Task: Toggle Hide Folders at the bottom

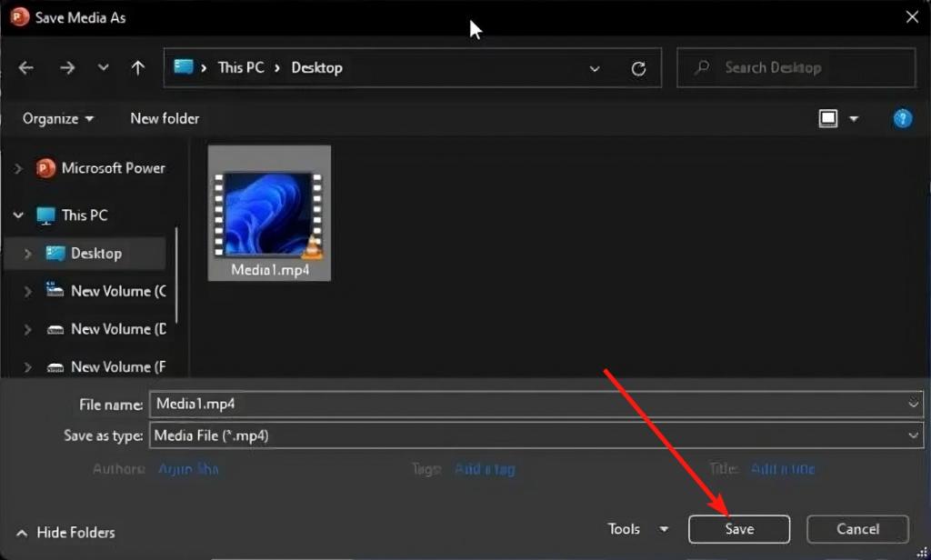Action: click(x=64, y=532)
